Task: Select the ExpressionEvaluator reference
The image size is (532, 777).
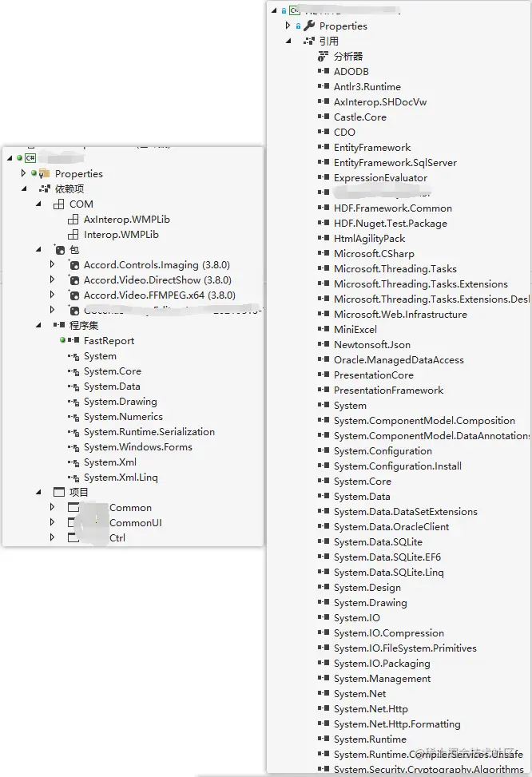Action: 379,177
